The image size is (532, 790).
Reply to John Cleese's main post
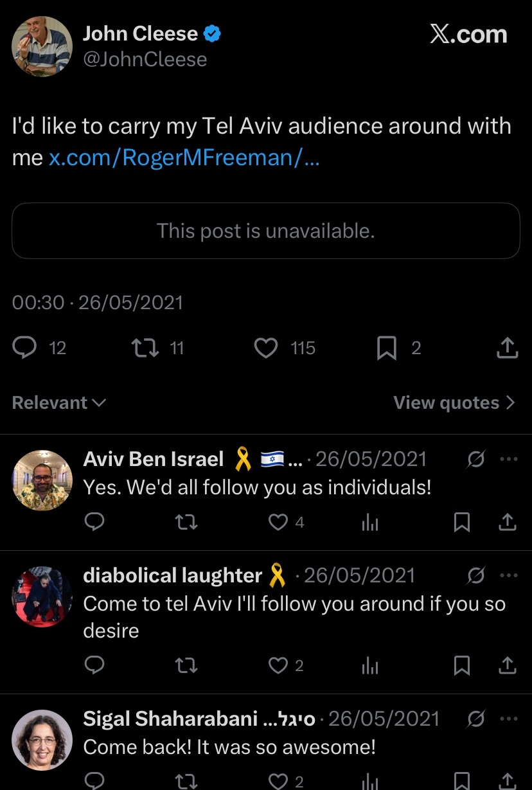[25, 348]
